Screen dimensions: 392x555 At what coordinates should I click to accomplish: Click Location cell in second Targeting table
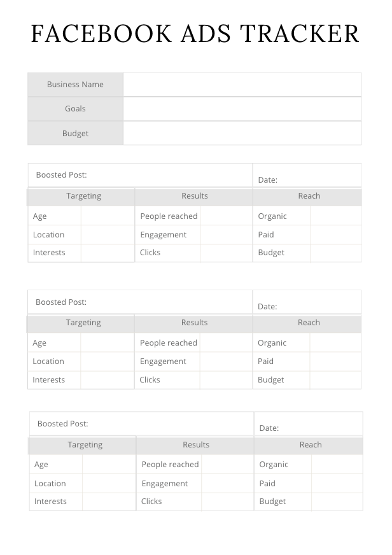[x=107, y=362]
